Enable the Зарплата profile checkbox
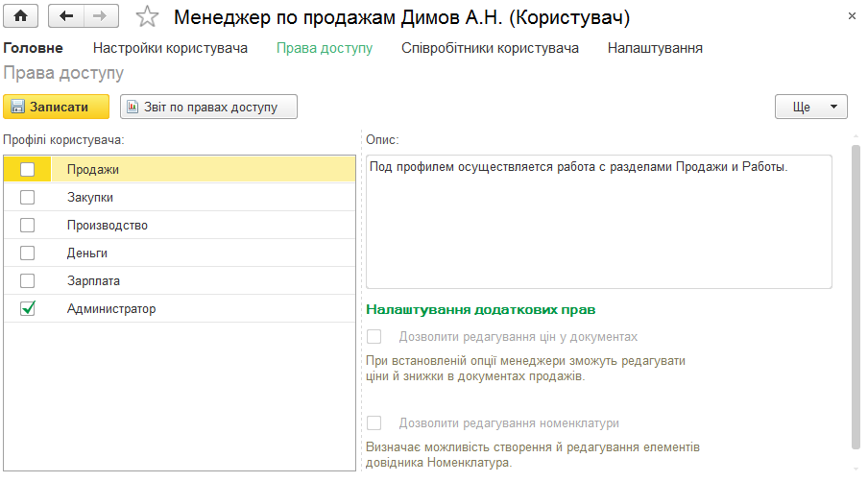The image size is (868, 482). coord(27,280)
